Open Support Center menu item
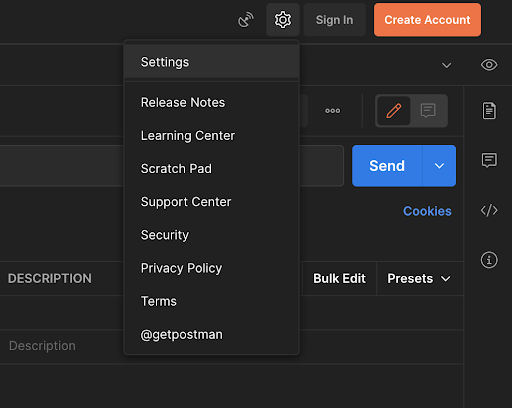 pyautogui.click(x=211, y=202)
